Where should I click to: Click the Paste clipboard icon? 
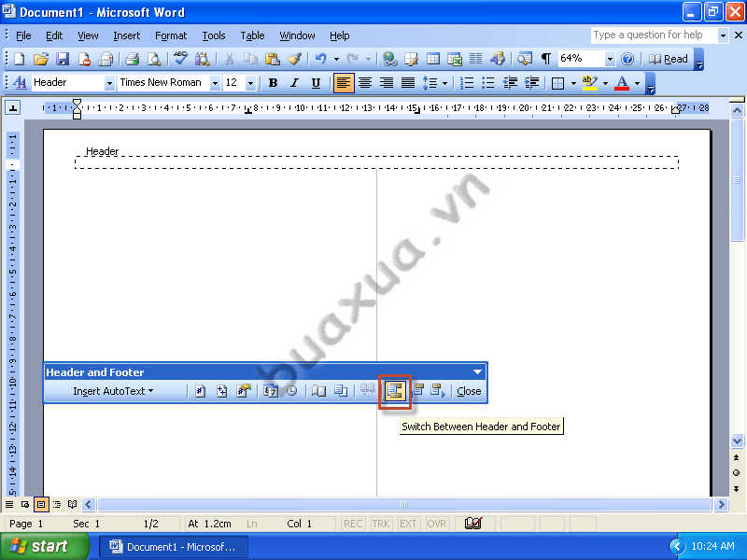point(272,59)
